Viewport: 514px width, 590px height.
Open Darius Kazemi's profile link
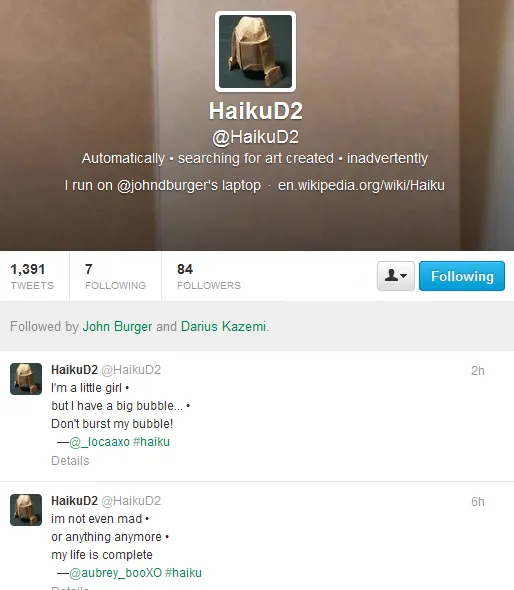coord(224,326)
